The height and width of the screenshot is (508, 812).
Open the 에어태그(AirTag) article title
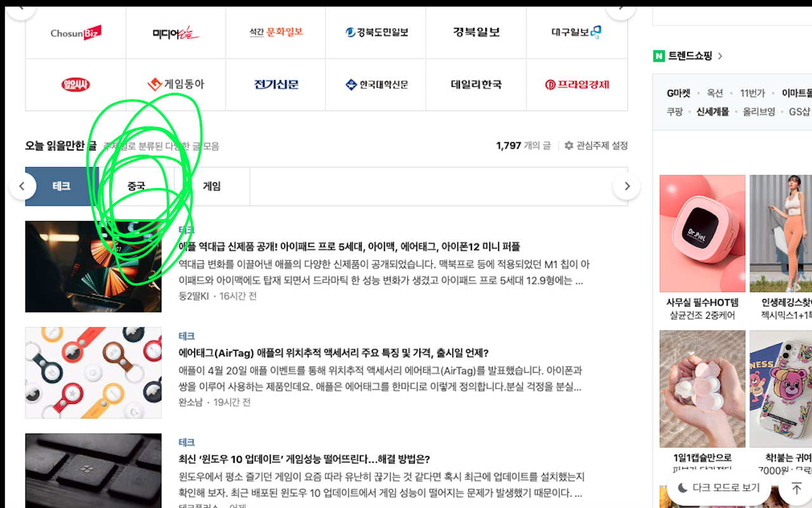click(x=334, y=352)
